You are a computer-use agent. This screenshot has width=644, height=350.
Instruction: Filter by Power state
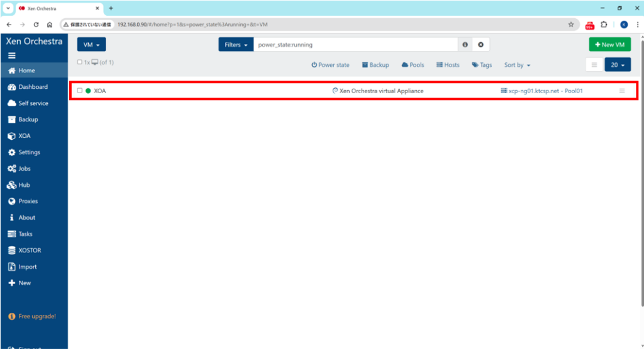coord(330,65)
